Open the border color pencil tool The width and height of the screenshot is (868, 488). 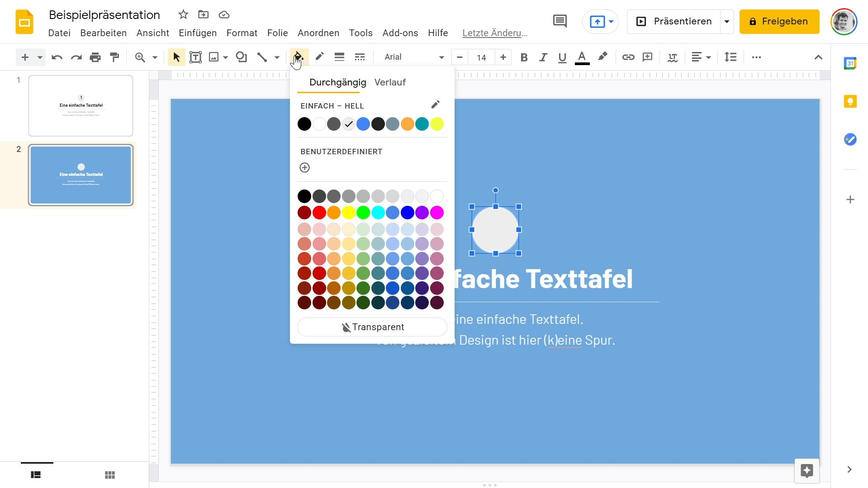320,57
